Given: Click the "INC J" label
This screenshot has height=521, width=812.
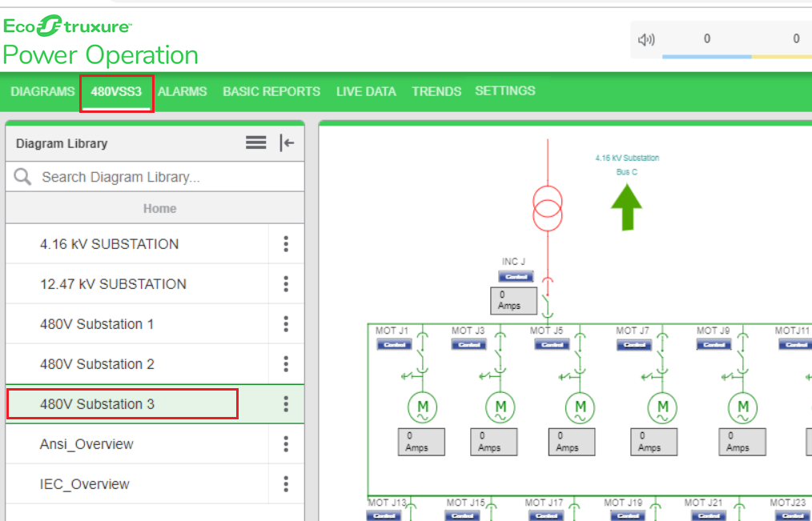Looking at the screenshot, I should (513, 262).
